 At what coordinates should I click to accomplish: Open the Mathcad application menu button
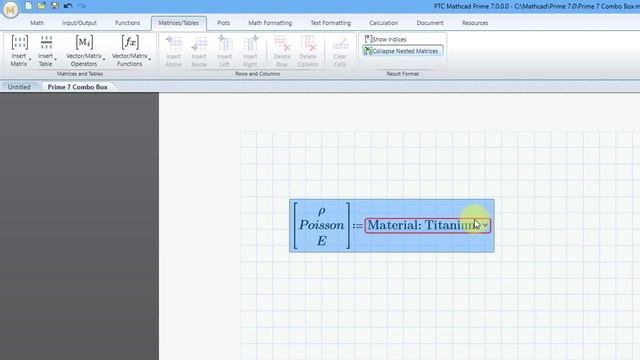pyautogui.click(x=10, y=10)
